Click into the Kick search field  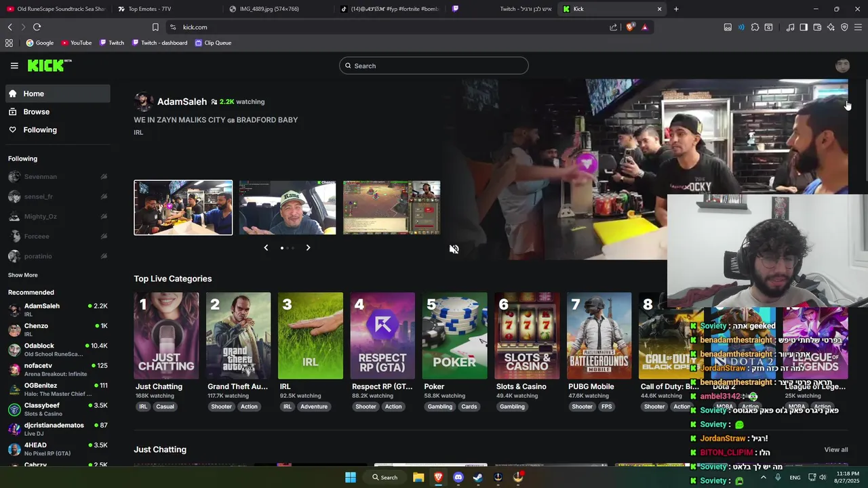point(434,66)
